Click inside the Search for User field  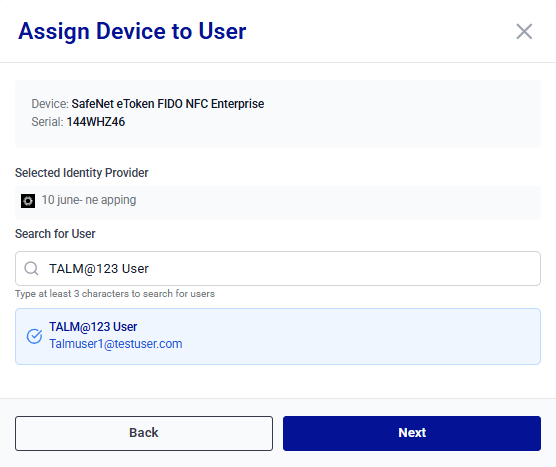(278, 268)
